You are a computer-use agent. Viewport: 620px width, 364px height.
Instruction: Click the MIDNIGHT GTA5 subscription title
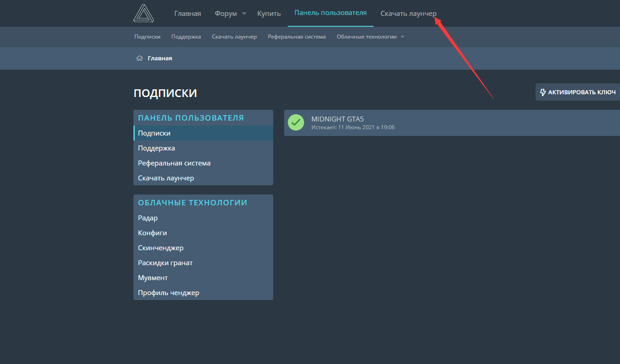pos(338,119)
